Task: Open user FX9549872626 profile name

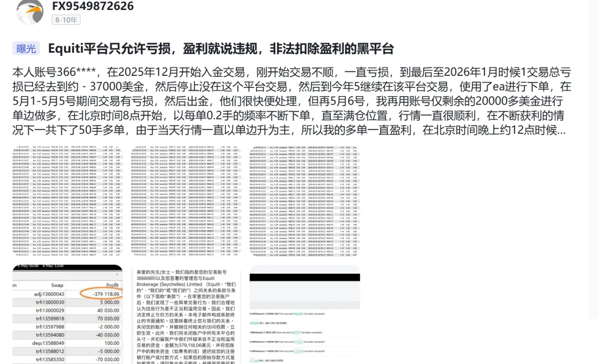Action: click(92, 6)
